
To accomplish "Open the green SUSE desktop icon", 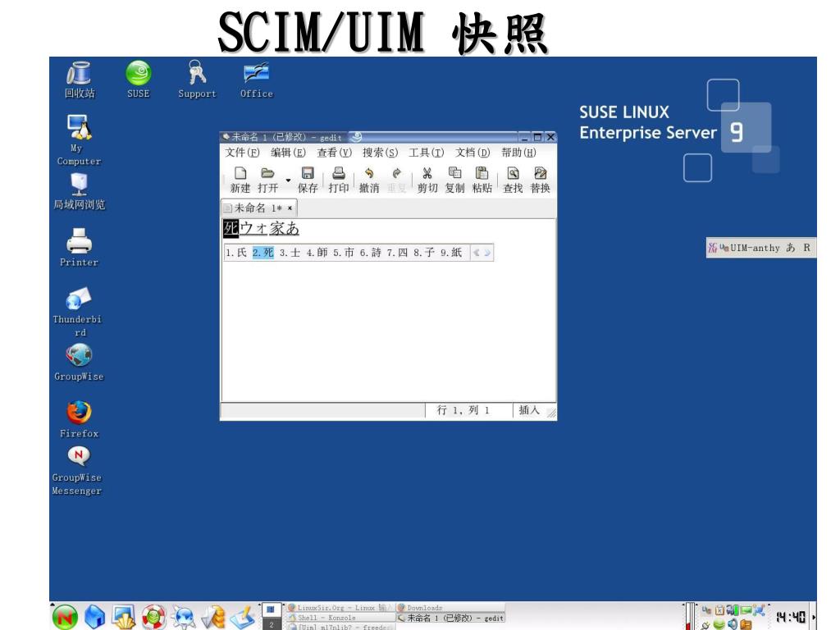I will pos(138,79).
